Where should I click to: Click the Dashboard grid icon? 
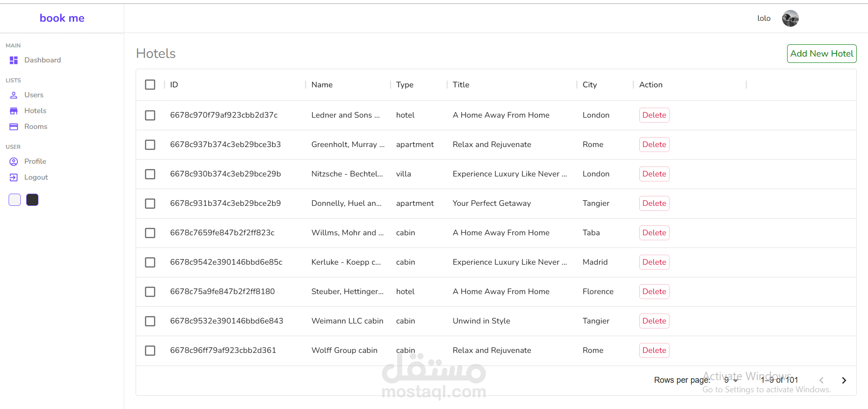14,60
